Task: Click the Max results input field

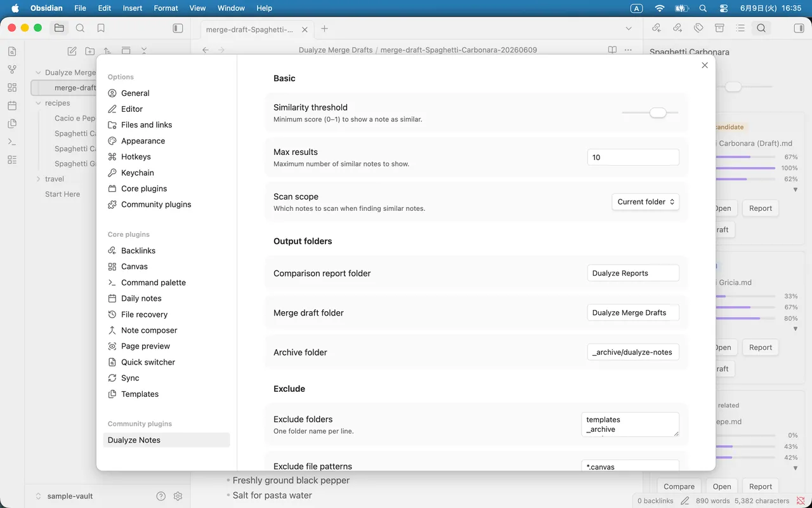Action: 633,157
